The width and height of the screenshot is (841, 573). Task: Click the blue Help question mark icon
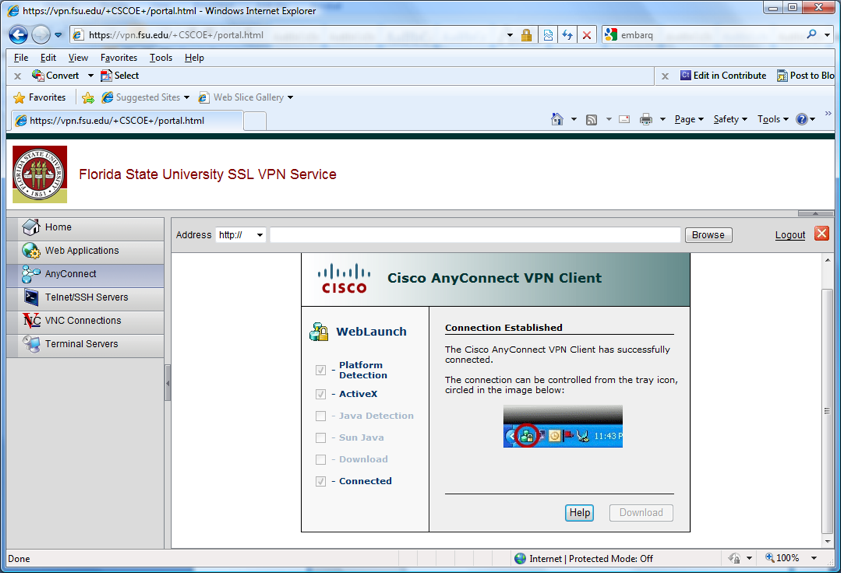tap(801, 119)
